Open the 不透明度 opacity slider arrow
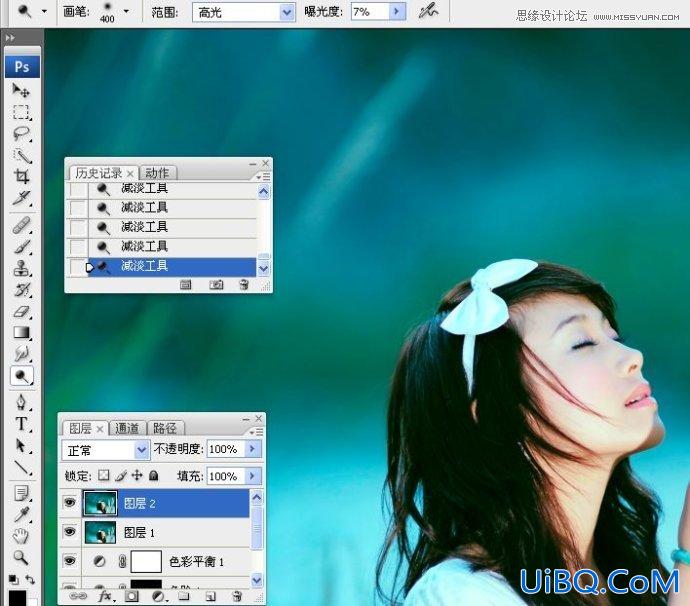The width and height of the screenshot is (690, 606). coord(253,448)
